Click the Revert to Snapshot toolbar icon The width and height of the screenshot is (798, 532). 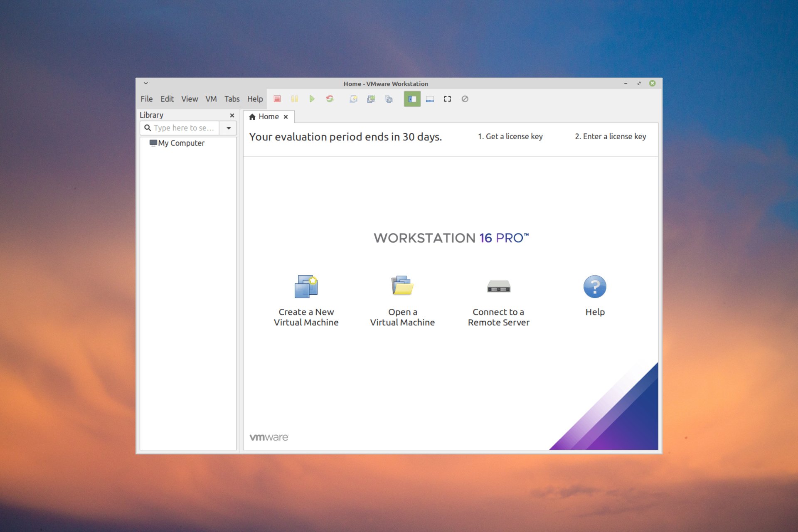371,99
